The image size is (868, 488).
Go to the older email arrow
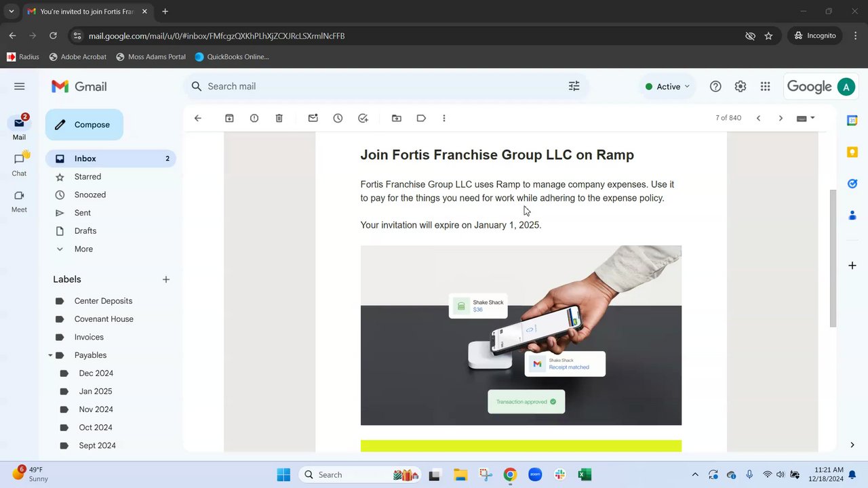[781, 118]
